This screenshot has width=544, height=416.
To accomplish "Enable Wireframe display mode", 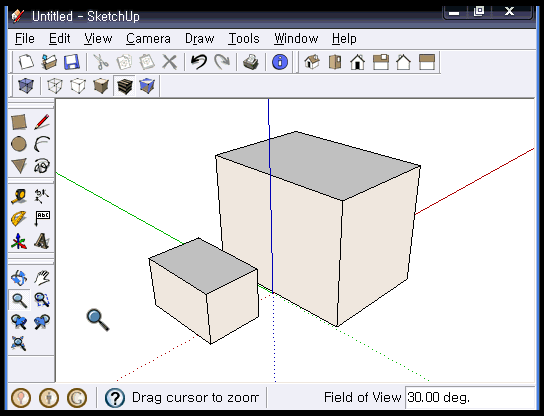I will [x=55, y=86].
